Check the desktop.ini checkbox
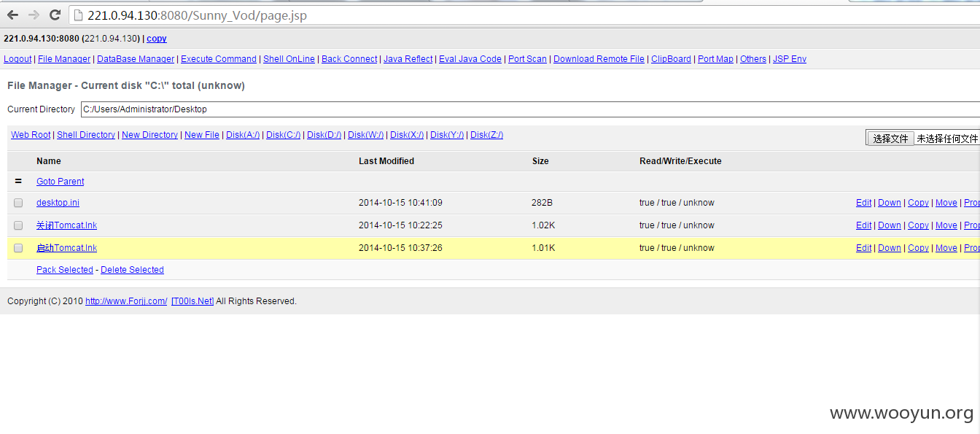Image resolution: width=980 pixels, height=434 pixels. (18, 203)
